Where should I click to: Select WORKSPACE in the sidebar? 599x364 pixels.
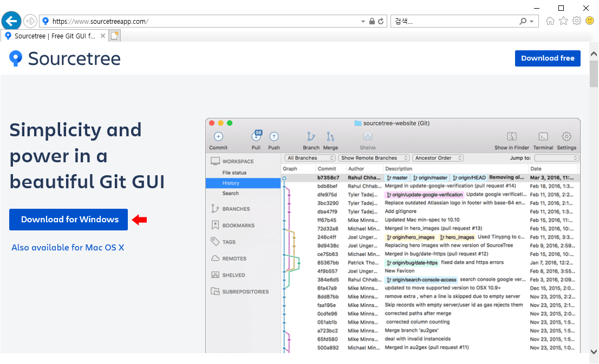click(x=238, y=161)
